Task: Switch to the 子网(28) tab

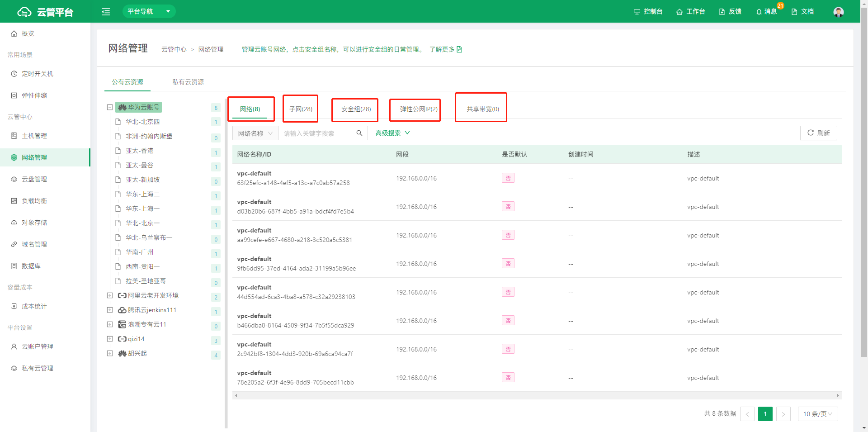Action: pos(301,109)
